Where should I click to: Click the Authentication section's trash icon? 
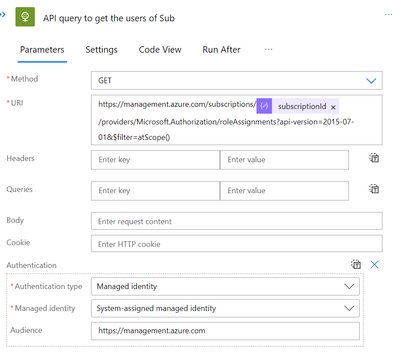356,264
